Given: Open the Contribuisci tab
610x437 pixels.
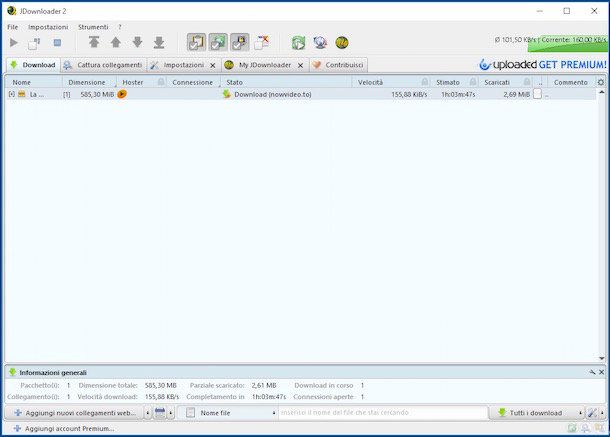Looking at the screenshot, I should click(x=338, y=65).
